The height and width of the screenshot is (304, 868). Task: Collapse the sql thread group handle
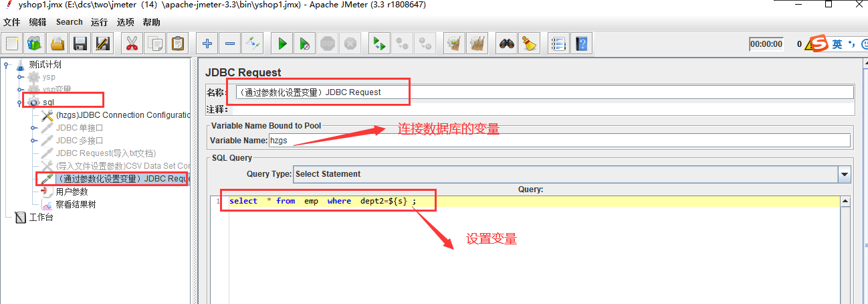(x=21, y=102)
